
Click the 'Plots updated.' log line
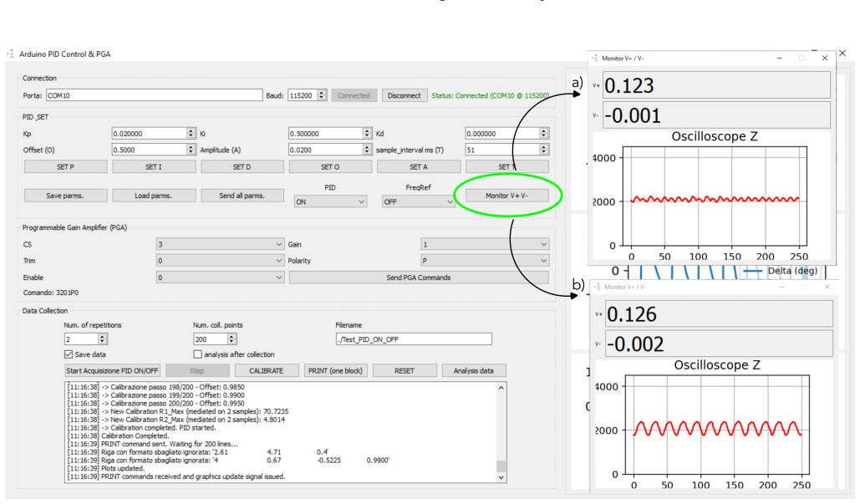click(x=106, y=468)
